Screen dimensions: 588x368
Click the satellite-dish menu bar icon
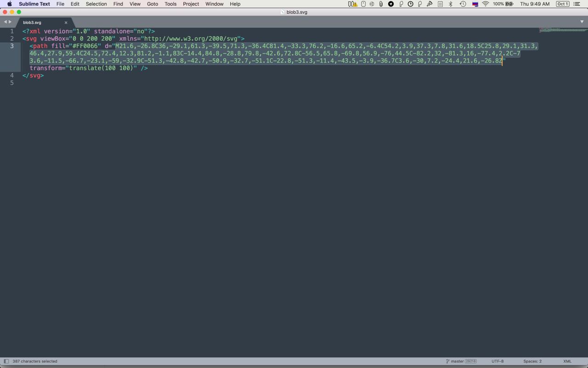429,4
